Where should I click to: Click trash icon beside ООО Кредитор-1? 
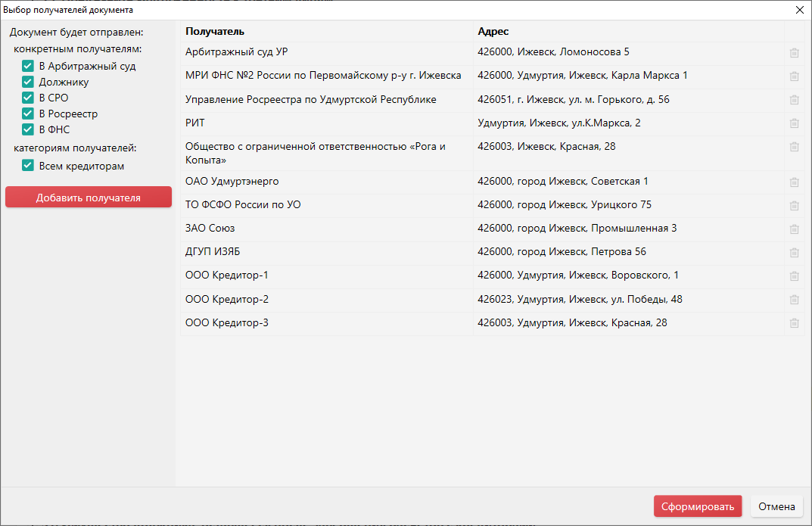tap(794, 276)
